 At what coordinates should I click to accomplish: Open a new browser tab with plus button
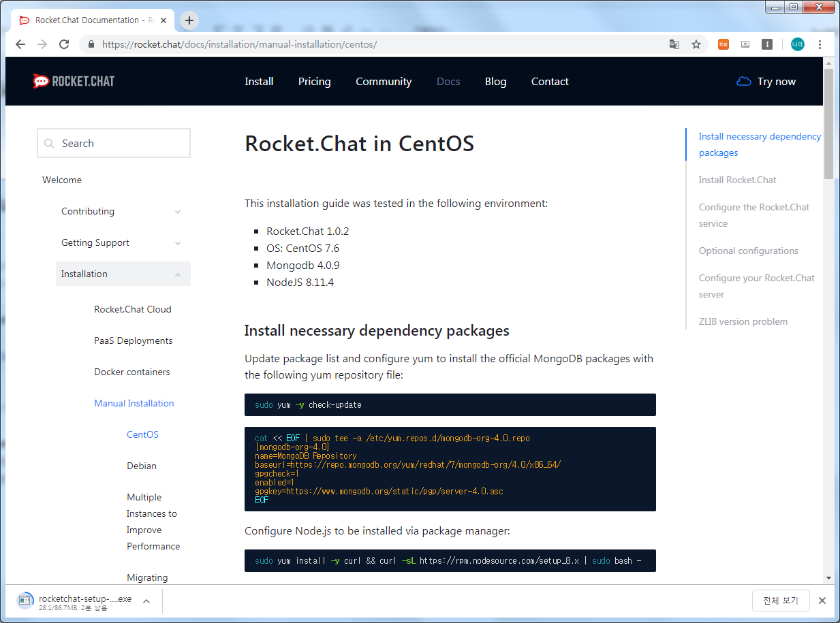click(189, 20)
